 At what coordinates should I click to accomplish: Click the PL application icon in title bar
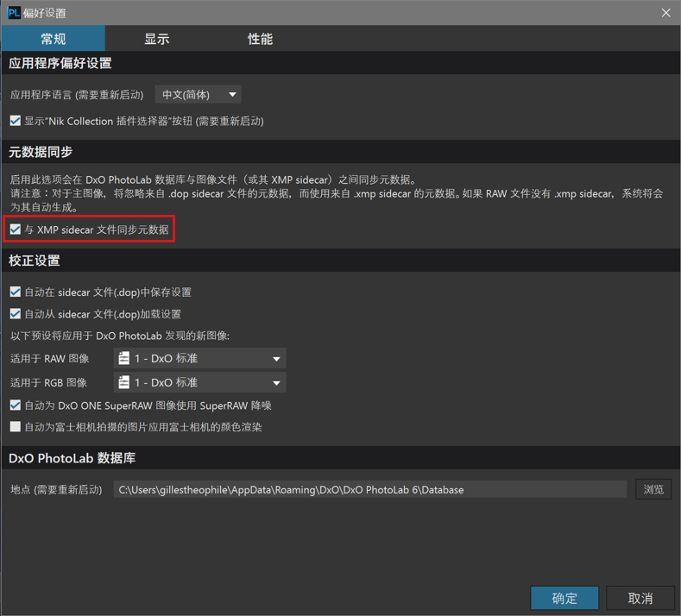pyautogui.click(x=14, y=13)
